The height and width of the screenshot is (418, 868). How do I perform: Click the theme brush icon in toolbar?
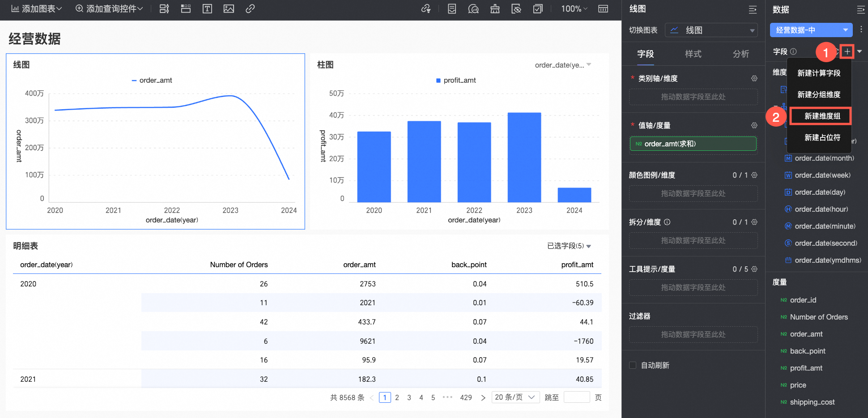pos(495,9)
